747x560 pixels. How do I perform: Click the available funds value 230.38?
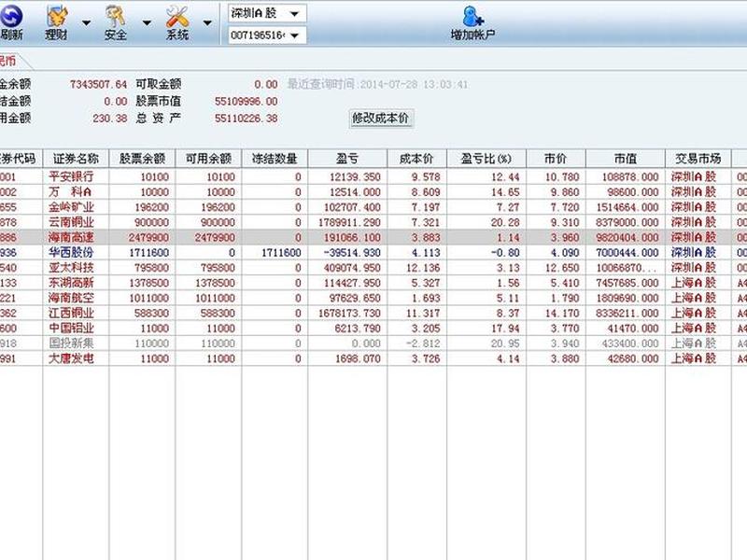point(110,119)
